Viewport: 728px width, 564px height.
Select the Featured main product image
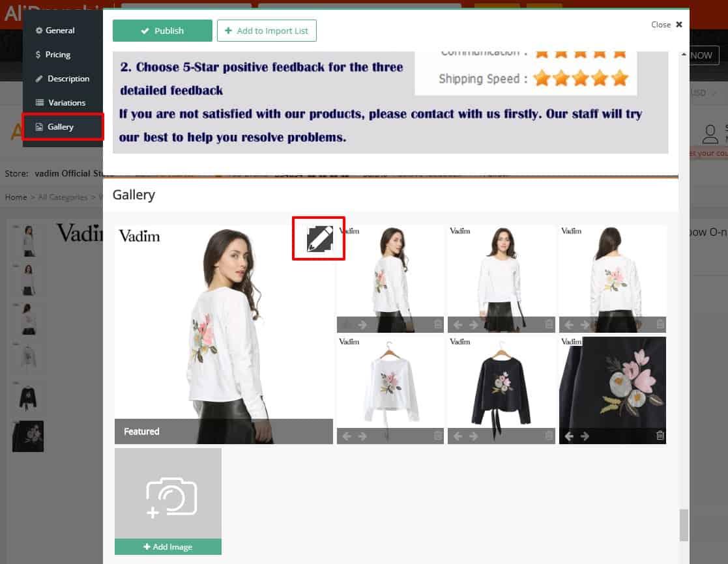click(224, 334)
